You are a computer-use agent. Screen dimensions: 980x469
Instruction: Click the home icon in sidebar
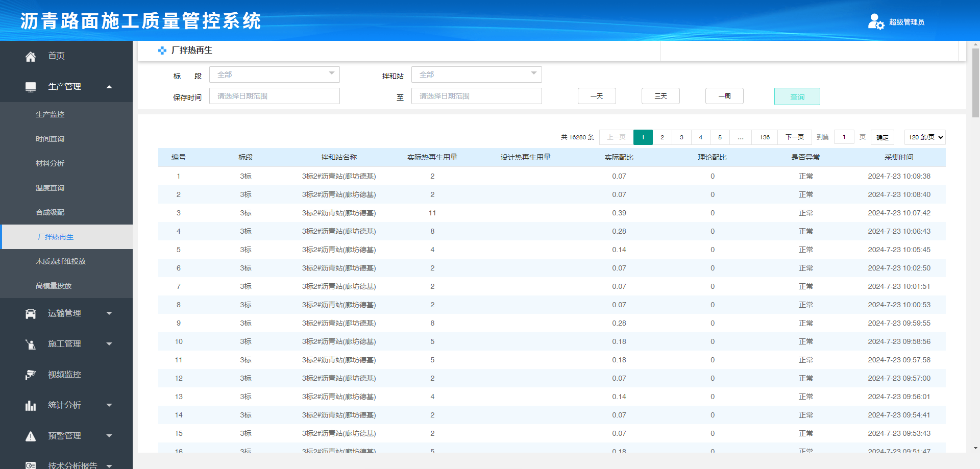coord(31,56)
